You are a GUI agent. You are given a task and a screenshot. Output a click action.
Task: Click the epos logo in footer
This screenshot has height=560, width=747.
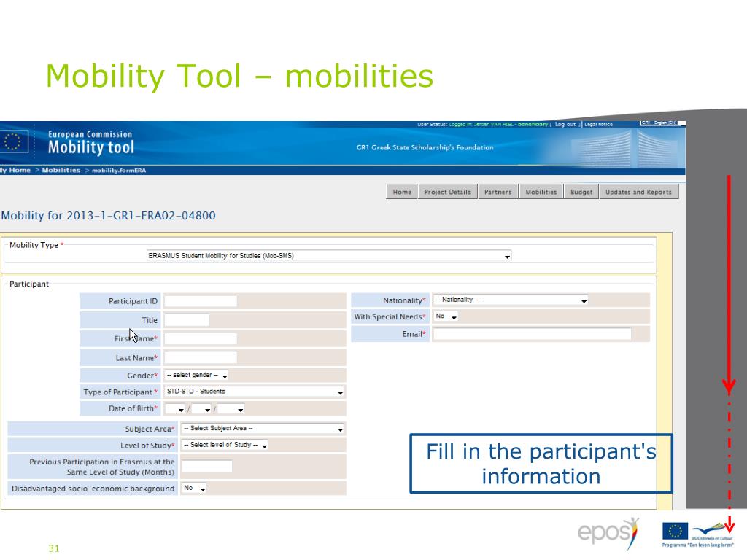[x=608, y=533]
